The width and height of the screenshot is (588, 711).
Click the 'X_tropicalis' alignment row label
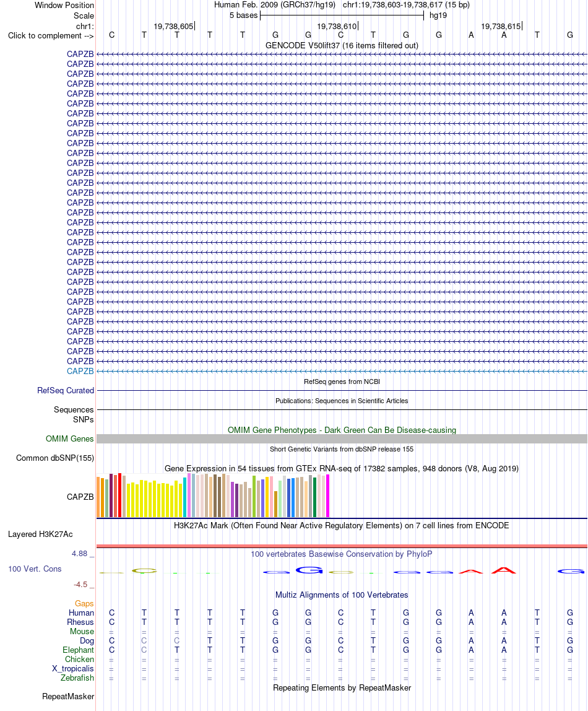[73, 668]
